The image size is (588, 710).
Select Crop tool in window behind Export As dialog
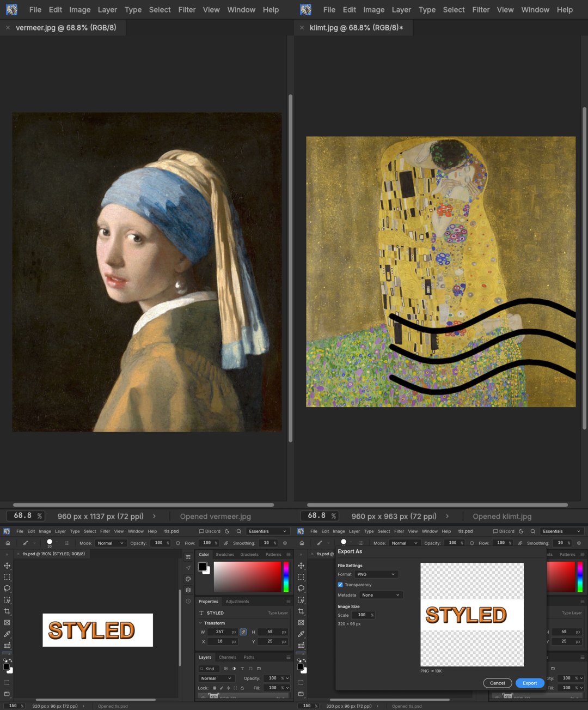point(301,611)
